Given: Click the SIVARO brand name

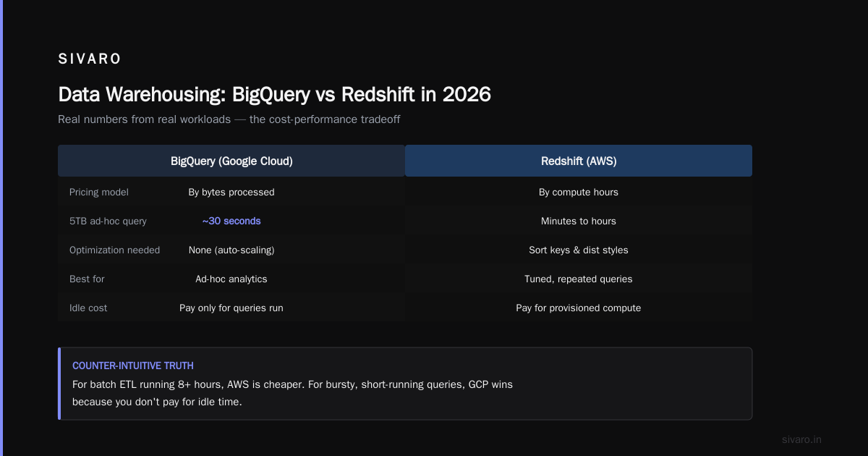Looking at the screenshot, I should tap(90, 59).
